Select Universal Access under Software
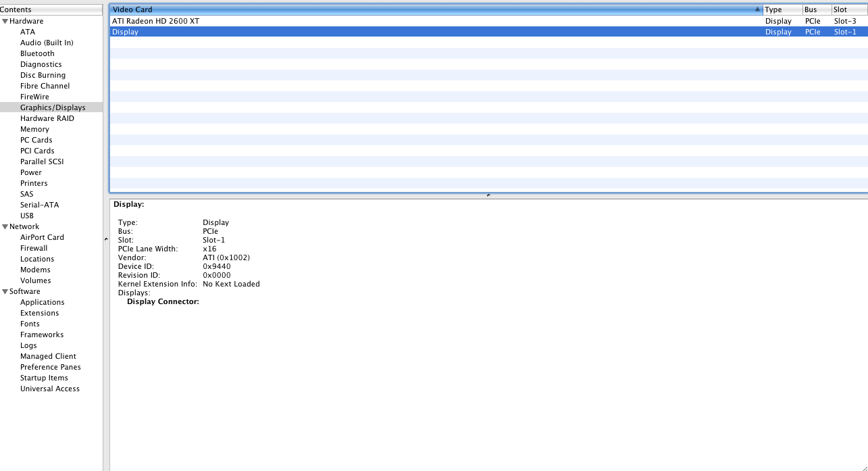The image size is (868, 471). click(50, 389)
